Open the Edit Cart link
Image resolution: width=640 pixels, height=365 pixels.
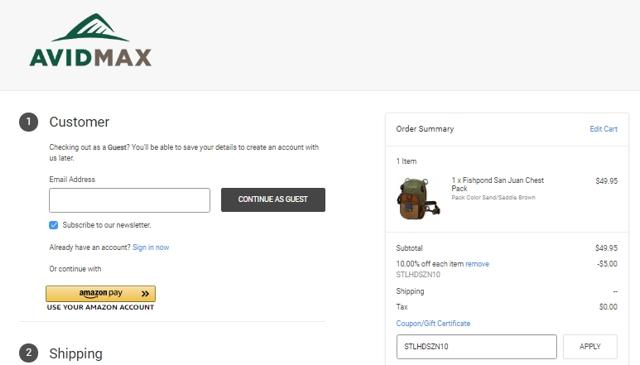[x=603, y=129]
